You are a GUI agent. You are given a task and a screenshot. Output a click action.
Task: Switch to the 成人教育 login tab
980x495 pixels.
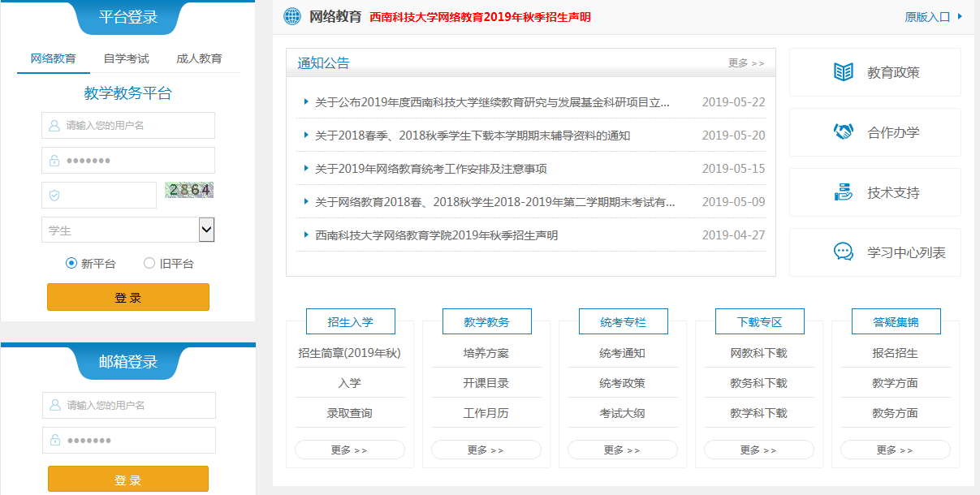coord(199,58)
